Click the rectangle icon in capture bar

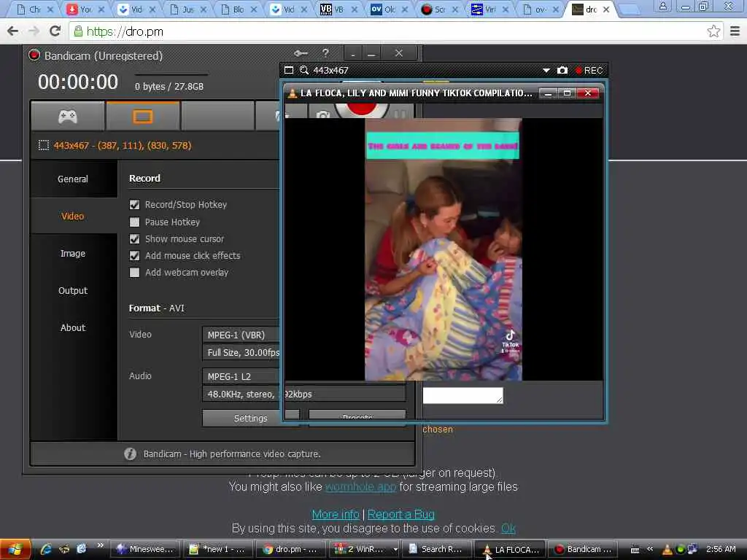click(x=289, y=71)
